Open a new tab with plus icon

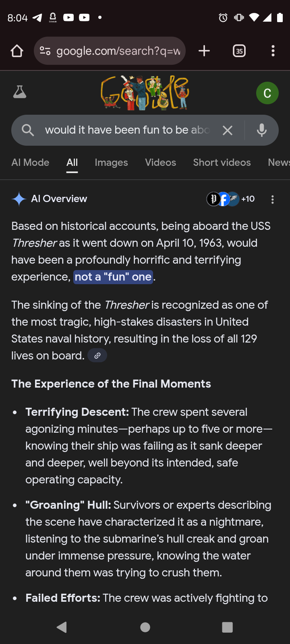pos(204,51)
